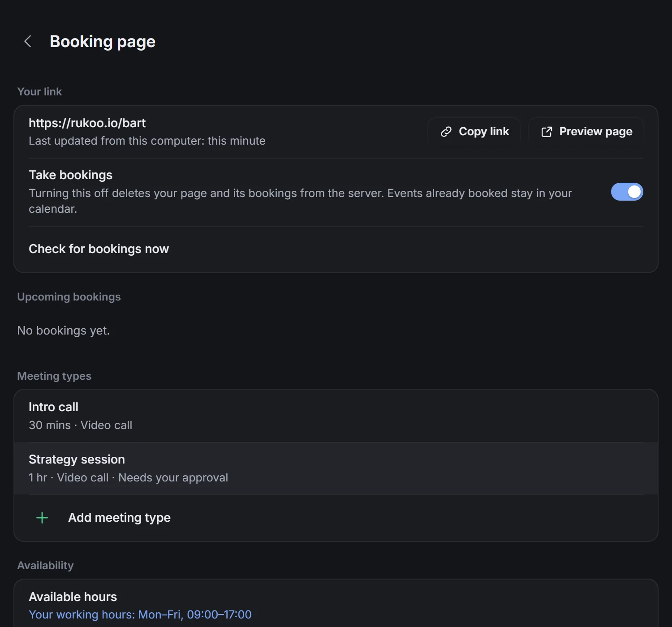
Task: Click the 'Last updated from this computer' text
Action: pyautogui.click(x=147, y=141)
